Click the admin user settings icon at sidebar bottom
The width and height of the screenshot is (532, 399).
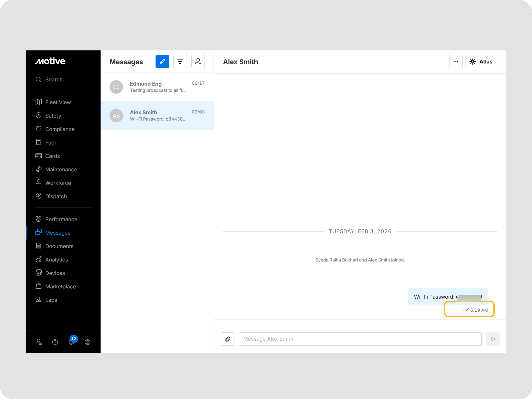(39, 342)
